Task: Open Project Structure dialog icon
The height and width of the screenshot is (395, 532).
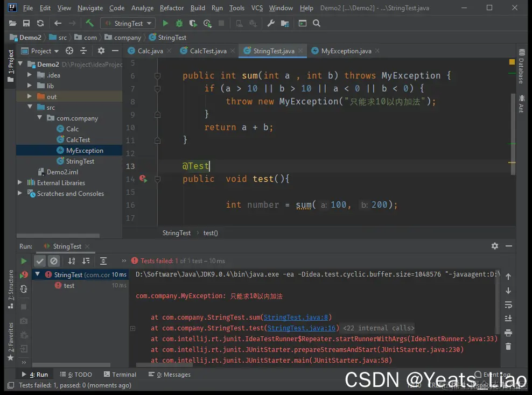Action: click(x=285, y=23)
